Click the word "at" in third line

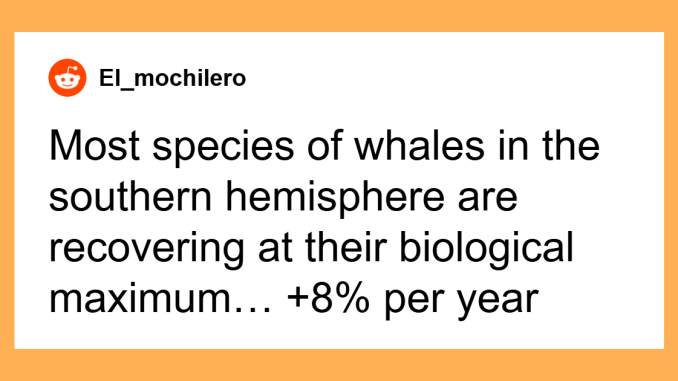point(275,250)
